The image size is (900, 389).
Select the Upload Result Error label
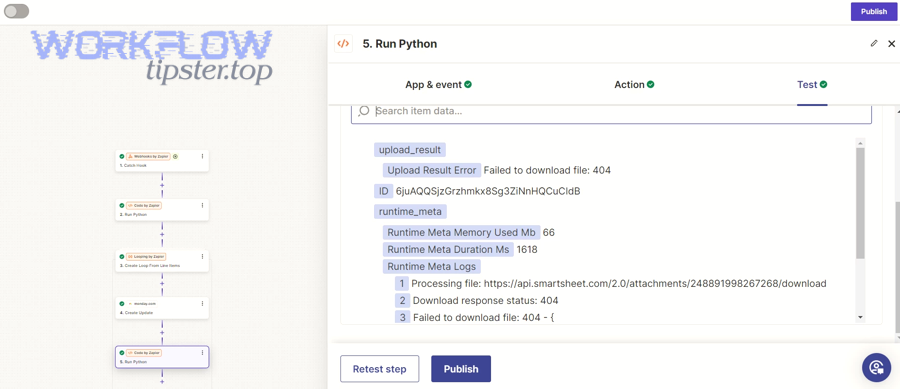[432, 170]
